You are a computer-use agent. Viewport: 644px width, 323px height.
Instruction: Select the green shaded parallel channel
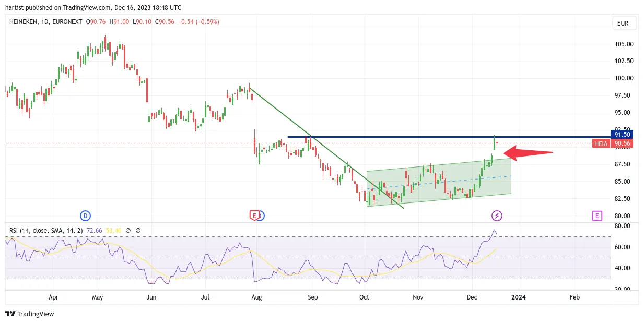coord(439,182)
